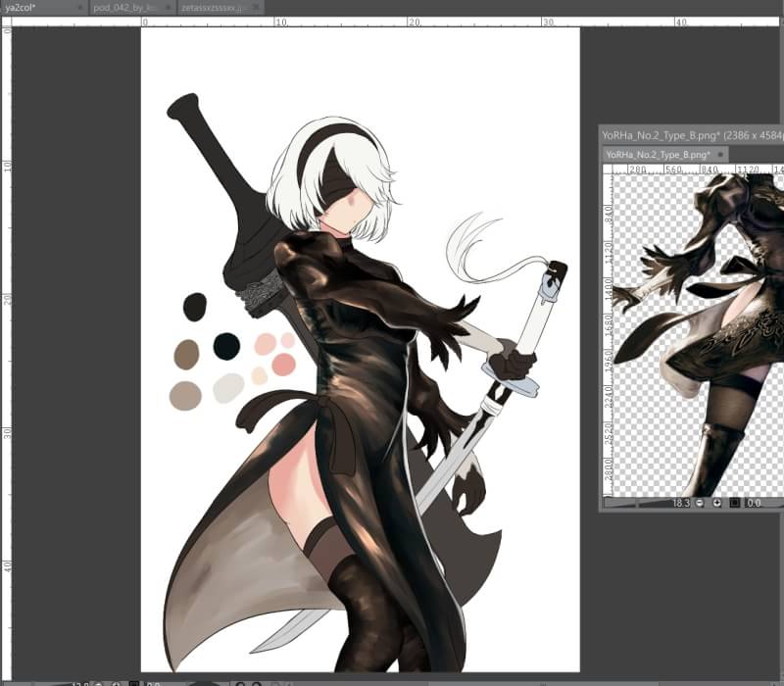Pick the brown swatch on canvas
Screen dimensions: 784x686
pos(186,355)
